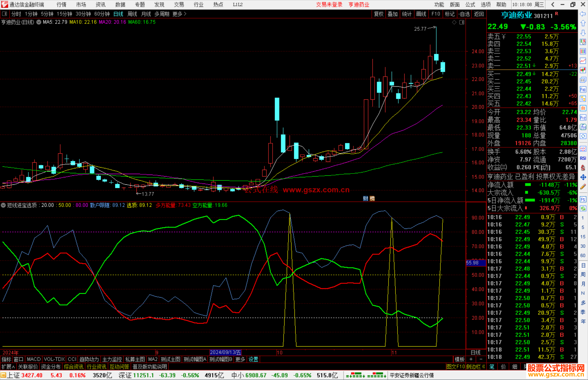The image size is (588, 380).
Task: Click the refresh icon below F5
Action: point(583,208)
